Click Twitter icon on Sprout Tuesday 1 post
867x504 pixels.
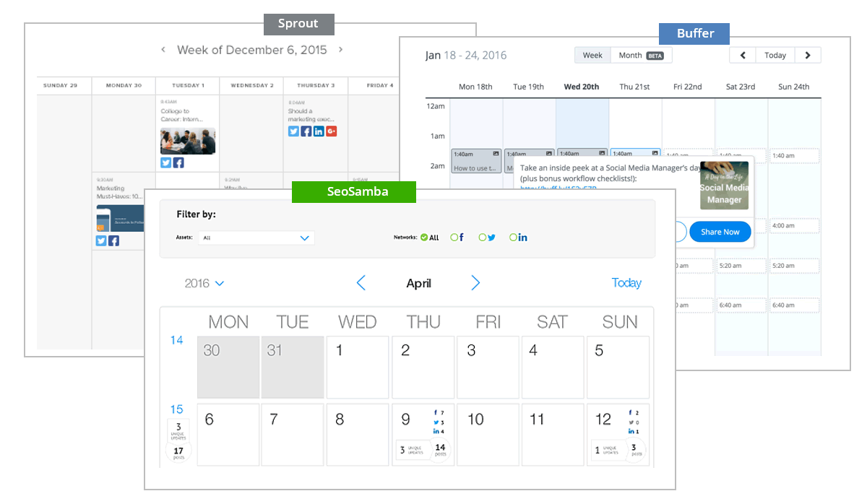166,162
